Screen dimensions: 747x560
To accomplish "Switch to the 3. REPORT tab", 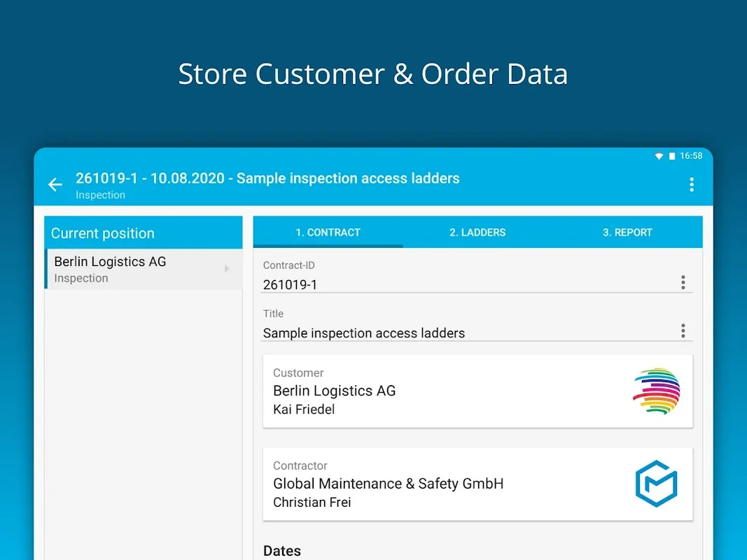I will point(627,232).
